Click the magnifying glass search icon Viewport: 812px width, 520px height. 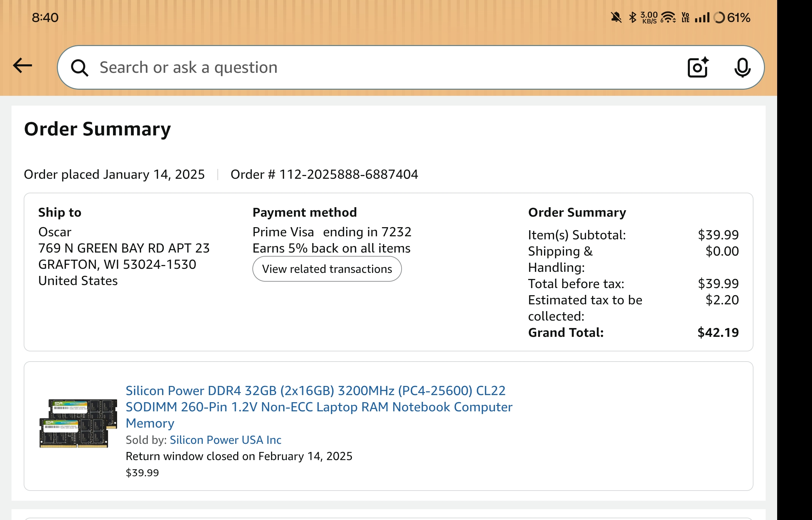pos(80,68)
